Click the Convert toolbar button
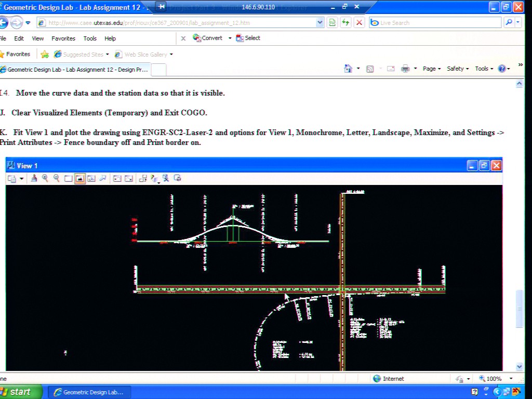Image resolution: width=532 pixels, height=399 pixels. pyautogui.click(x=208, y=38)
